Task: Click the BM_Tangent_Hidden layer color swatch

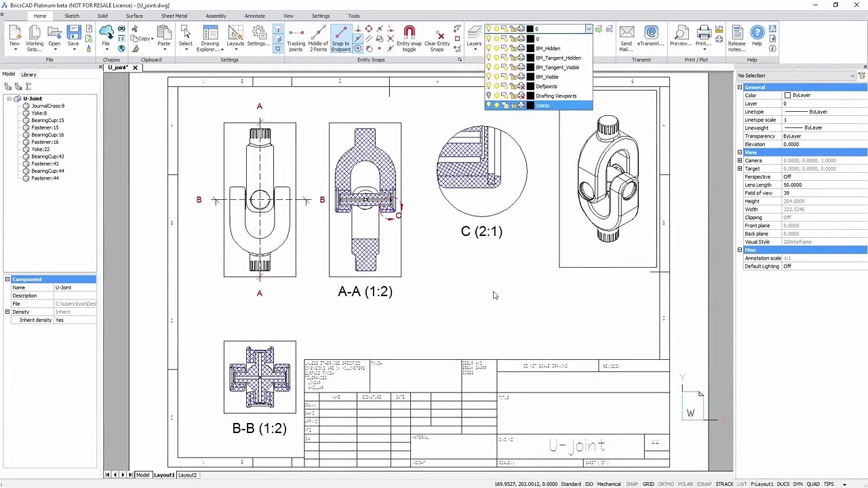Action: click(530, 58)
